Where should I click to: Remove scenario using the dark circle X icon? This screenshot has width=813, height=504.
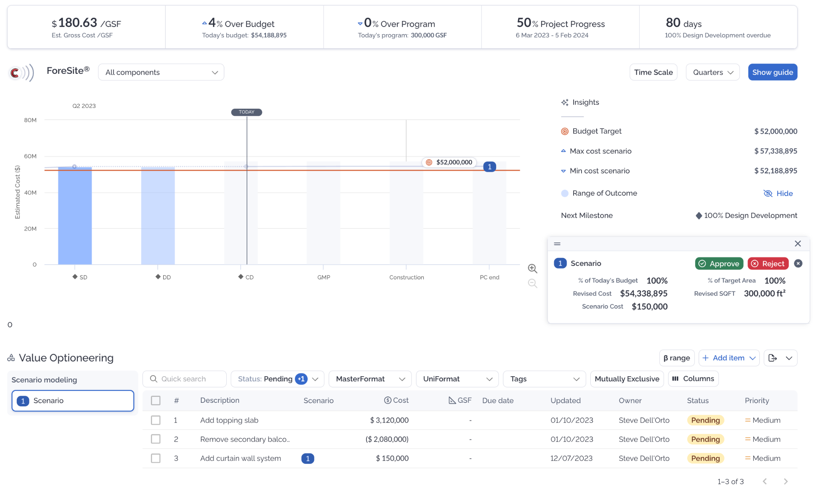(x=798, y=264)
